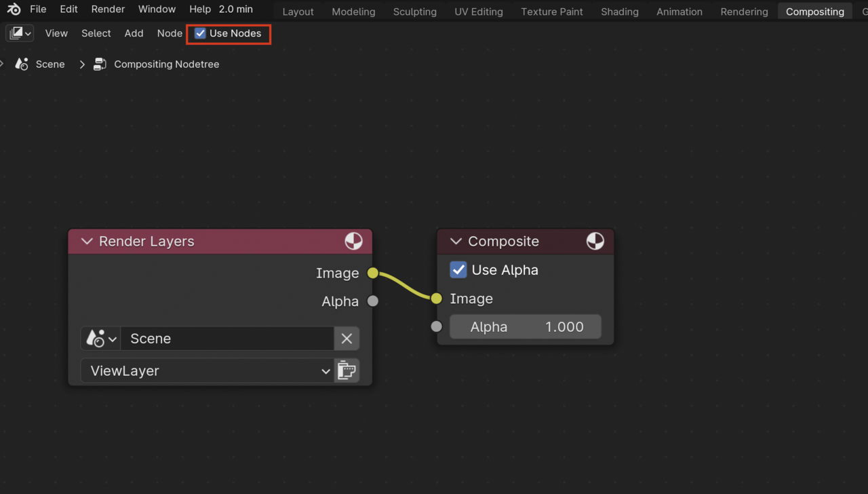Click the preview sphere icon on Render Layers node
Screen dimensions: 868x494
click(353, 241)
